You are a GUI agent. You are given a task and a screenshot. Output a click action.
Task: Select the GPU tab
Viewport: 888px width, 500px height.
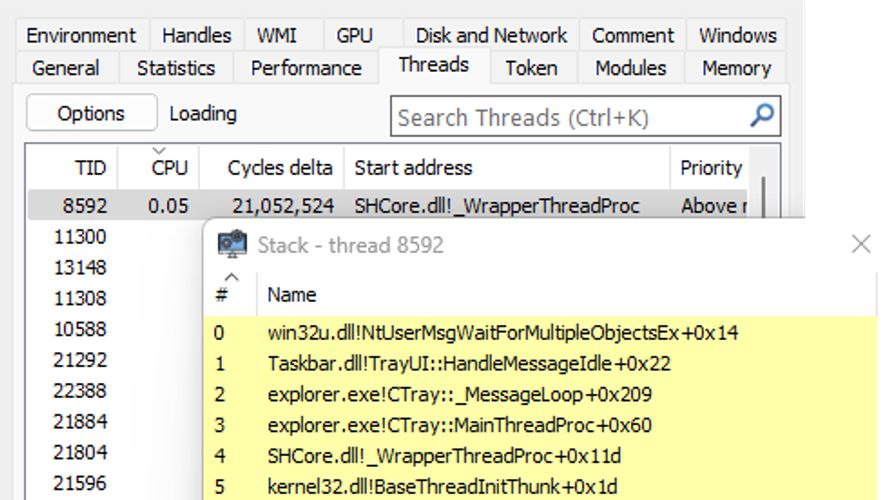(x=354, y=35)
